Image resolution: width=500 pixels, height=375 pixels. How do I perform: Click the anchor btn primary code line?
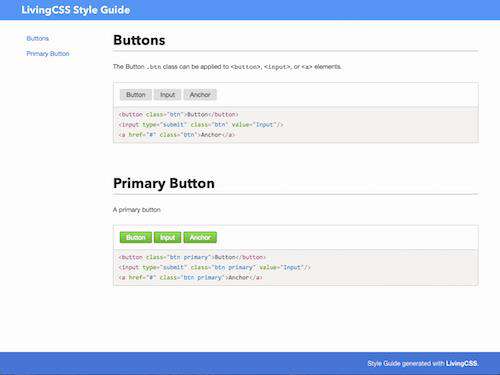tap(190, 277)
